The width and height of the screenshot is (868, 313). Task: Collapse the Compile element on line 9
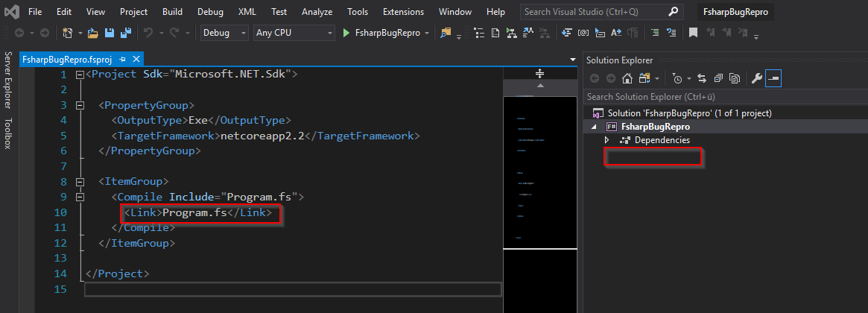[x=80, y=197]
